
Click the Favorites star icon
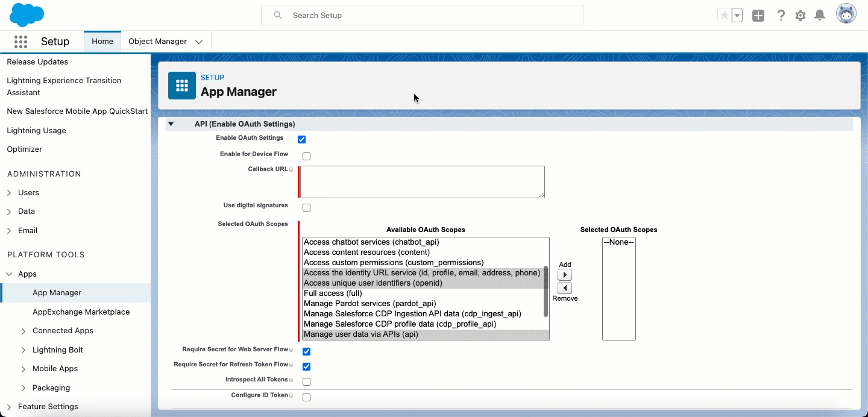[724, 16]
